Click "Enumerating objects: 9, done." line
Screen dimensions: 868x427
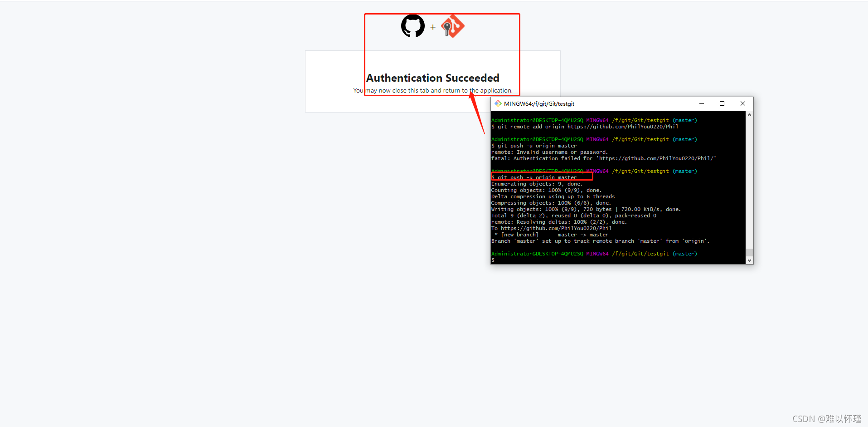tap(537, 184)
